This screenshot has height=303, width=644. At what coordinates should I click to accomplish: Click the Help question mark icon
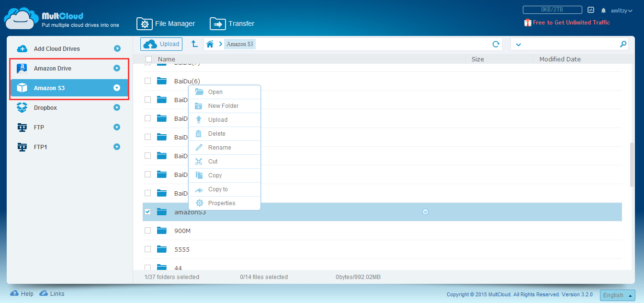[x=14, y=293]
